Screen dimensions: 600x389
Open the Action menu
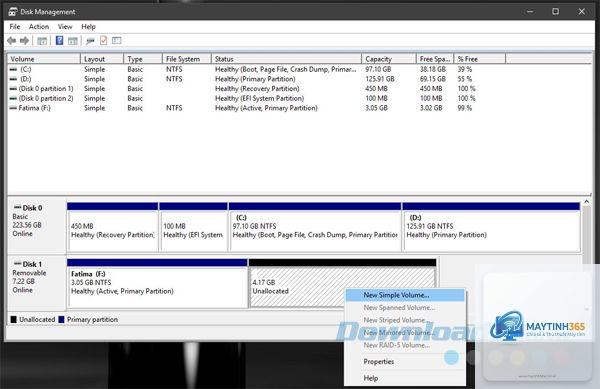coord(39,26)
